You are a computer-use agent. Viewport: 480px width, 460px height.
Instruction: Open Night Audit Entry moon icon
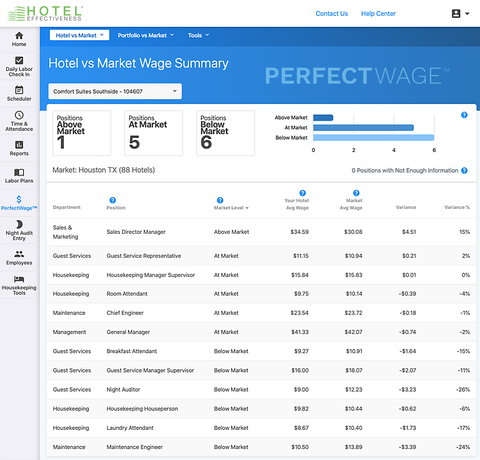tap(19, 224)
